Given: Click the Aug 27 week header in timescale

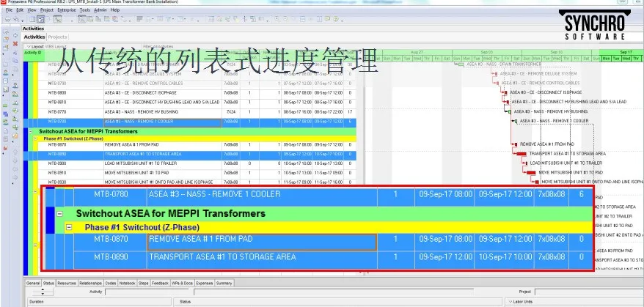Looking at the screenshot, I should [x=417, y=53].
